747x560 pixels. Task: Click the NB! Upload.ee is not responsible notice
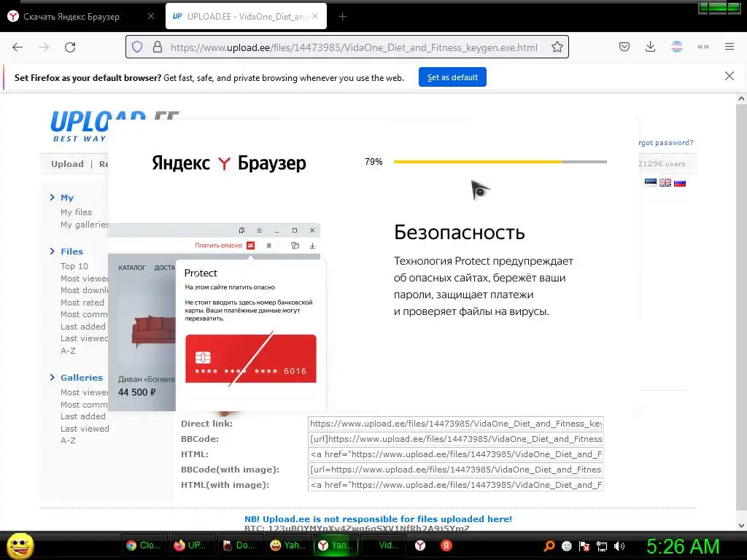pos(379,519)
